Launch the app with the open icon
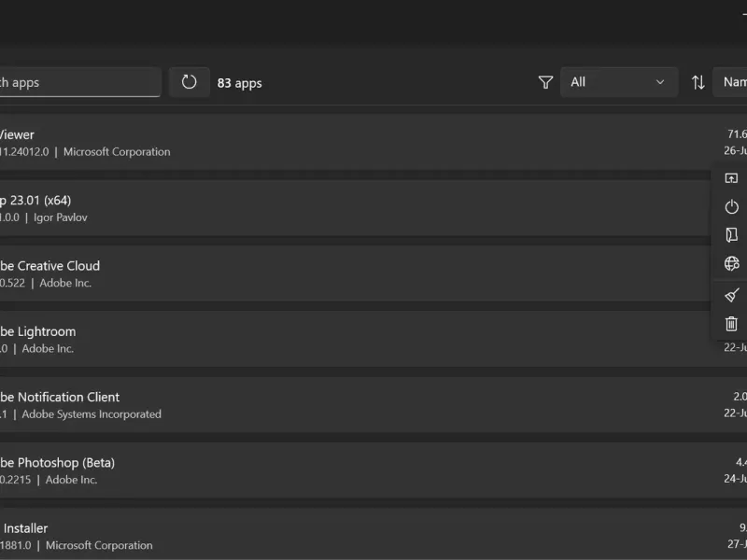 tap(731, 178)
